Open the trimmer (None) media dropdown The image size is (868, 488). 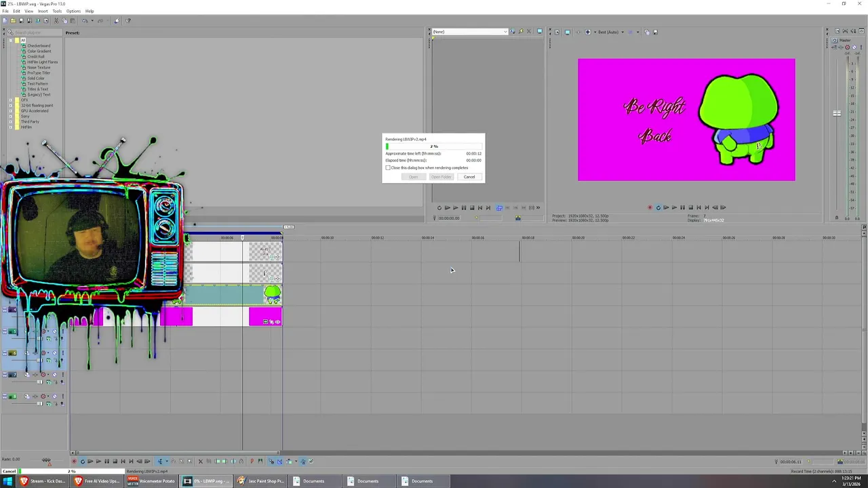coord(505,32)
